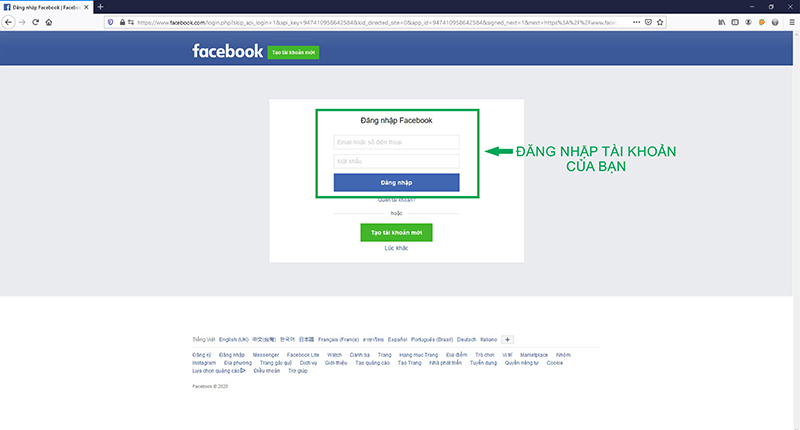The height and width of the screenshot is (430, 800).
Task: Open the Firefox hamburger menu
Action: [x=792, y=22]
